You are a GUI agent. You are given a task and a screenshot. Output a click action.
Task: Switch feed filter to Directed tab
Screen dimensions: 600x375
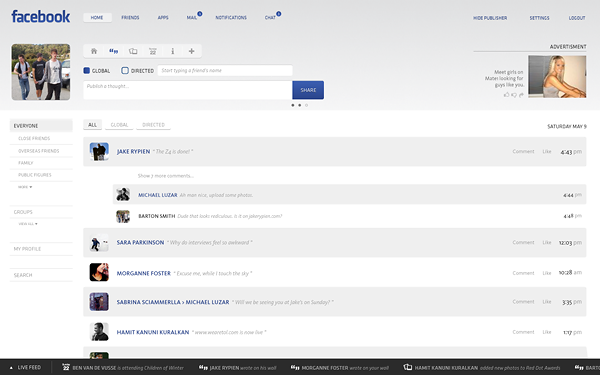pos(153,125)
